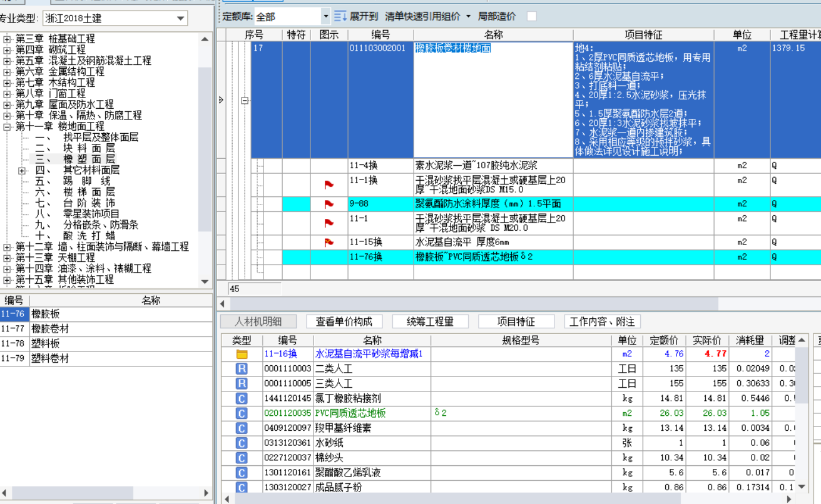This screenshot has width=821, height=504.
Task: Select 11-78 塑料板 list row
Action: tap(106, 344)
